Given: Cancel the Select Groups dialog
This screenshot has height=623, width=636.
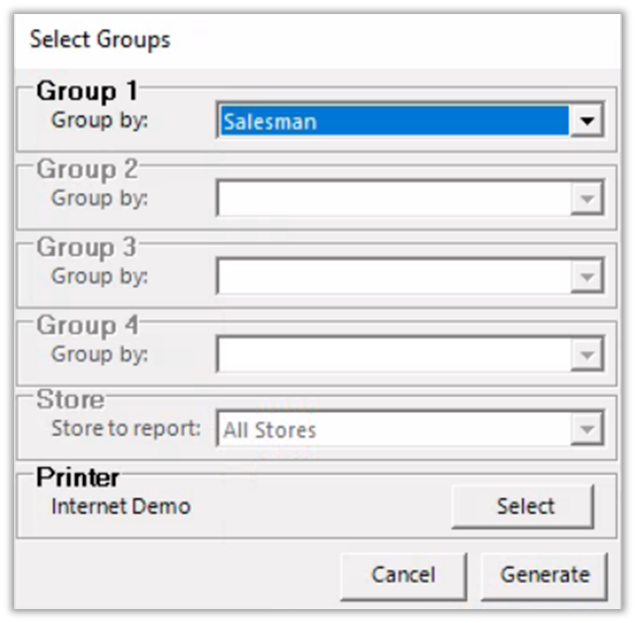Looking at the screenshot, I should pos(403,575).
